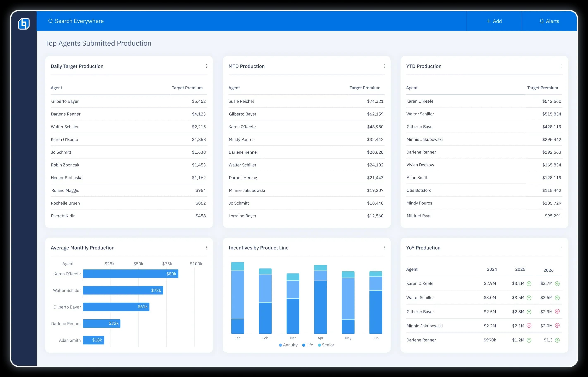Click Karen O'Keefe 2026 up-arrow indicator
Screen dimensions: 588x377
(x=557, y=284)
